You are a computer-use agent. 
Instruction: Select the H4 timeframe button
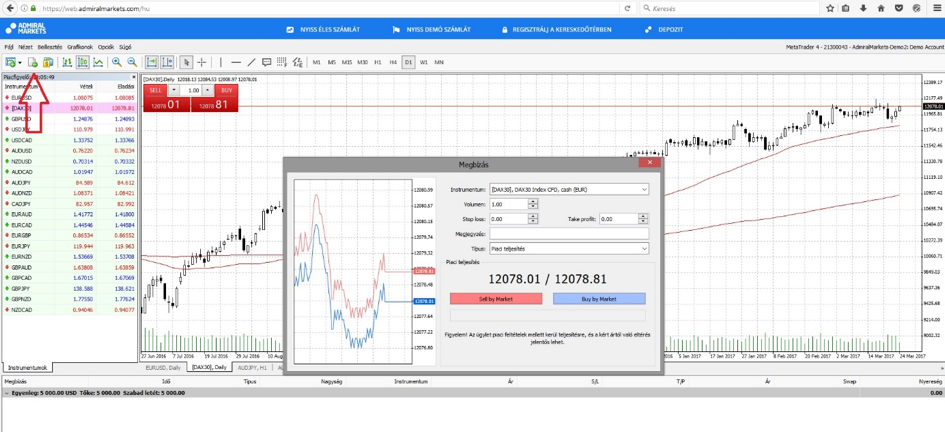[x=393, y=62]
